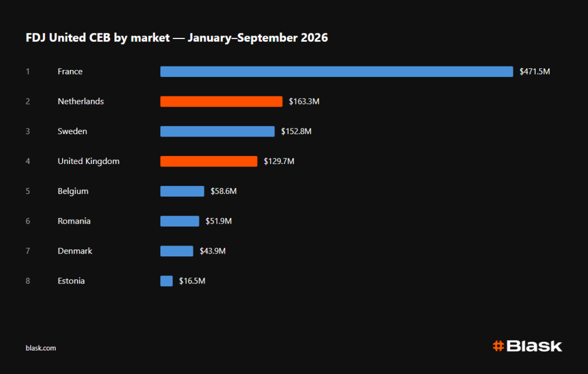588x374 pixels.
Task: Click the orange United Kingdom bar
Action: 209,162
